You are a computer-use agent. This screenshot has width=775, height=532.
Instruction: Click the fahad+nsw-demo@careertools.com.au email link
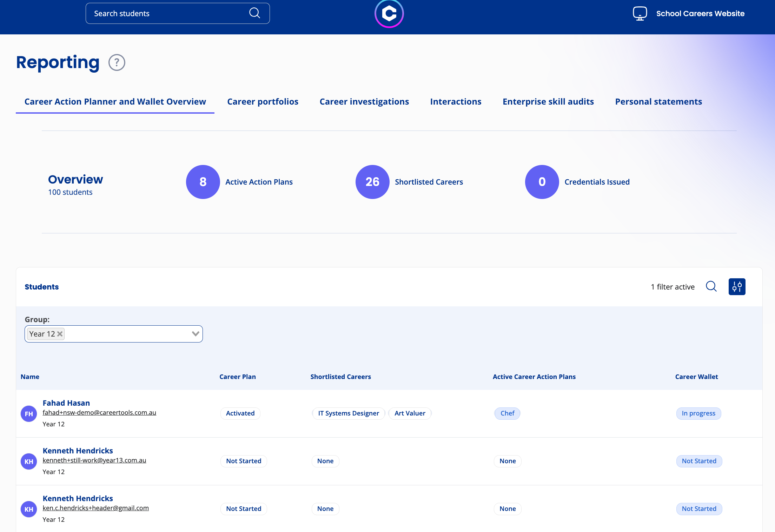point(99,413)
